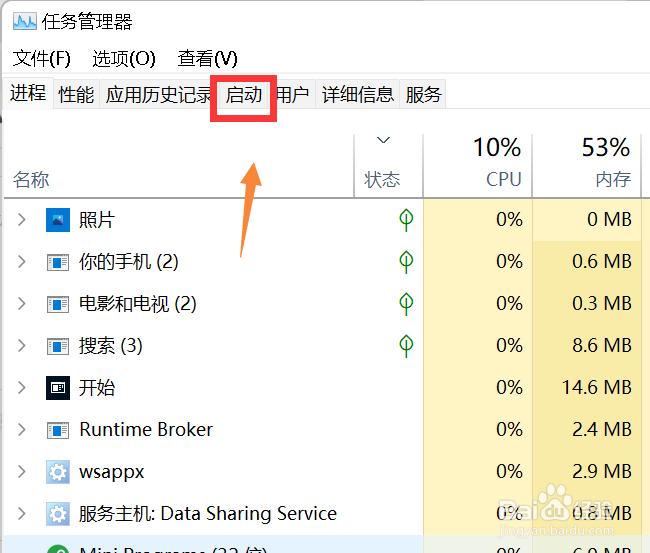Click the sort chevron above 状态 column
650x553 pixels.
383,140
